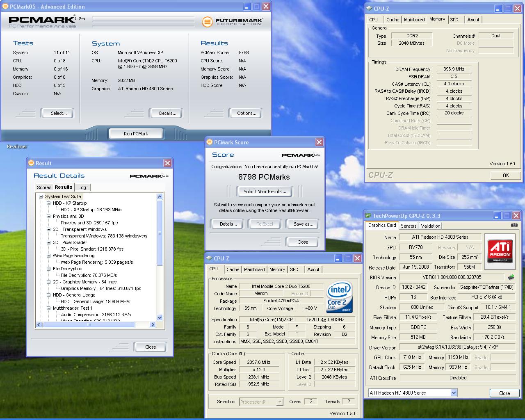
Task: Open the Log tab in Result Details
Action: point(82,187)
